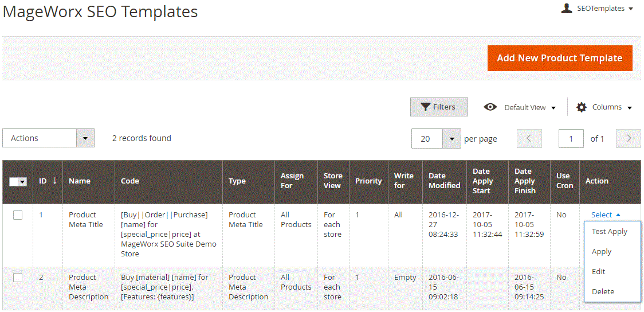Screen dimensions: 644x312
Task: Go to the next page arrow
Action: tap(629, 139)
